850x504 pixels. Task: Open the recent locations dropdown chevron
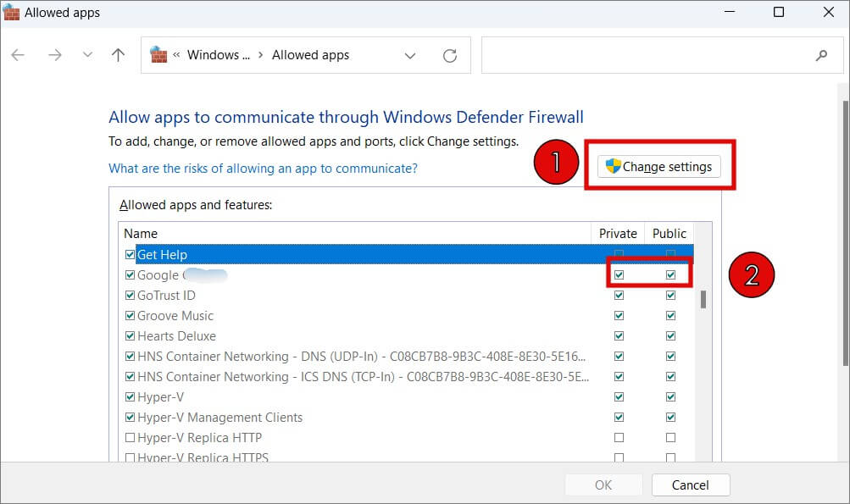(86, 55)
